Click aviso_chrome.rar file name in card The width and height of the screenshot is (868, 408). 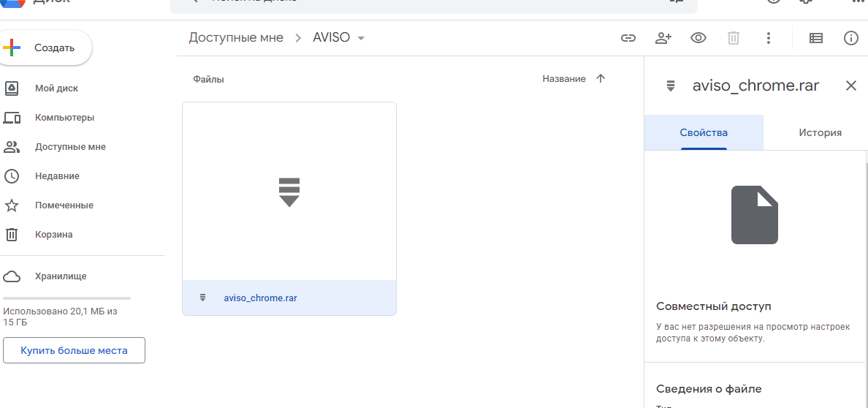pyautogui.click(x=260, y=298)
